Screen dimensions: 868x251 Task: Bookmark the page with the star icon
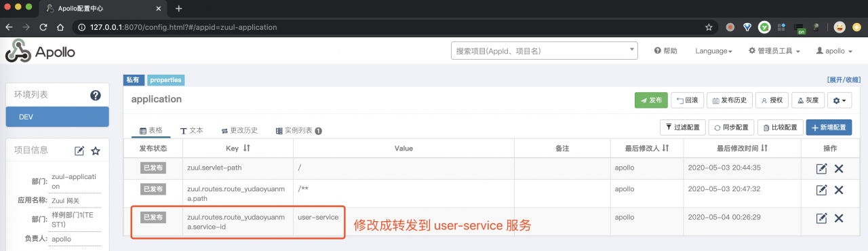pyautogui.click(x=709, y=27)
